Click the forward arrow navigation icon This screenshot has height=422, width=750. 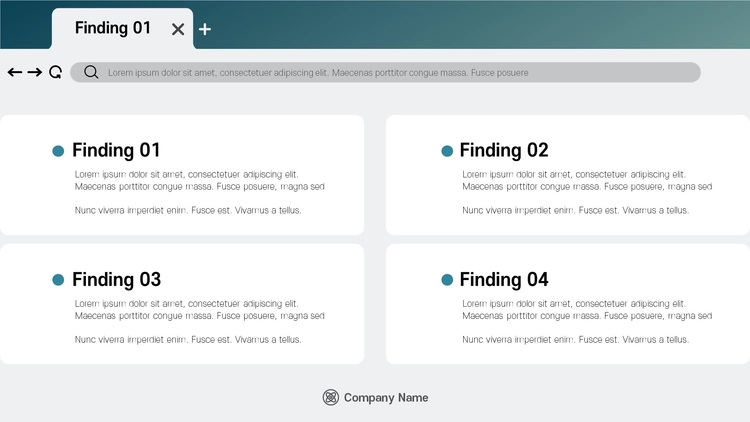click(34, 72)
